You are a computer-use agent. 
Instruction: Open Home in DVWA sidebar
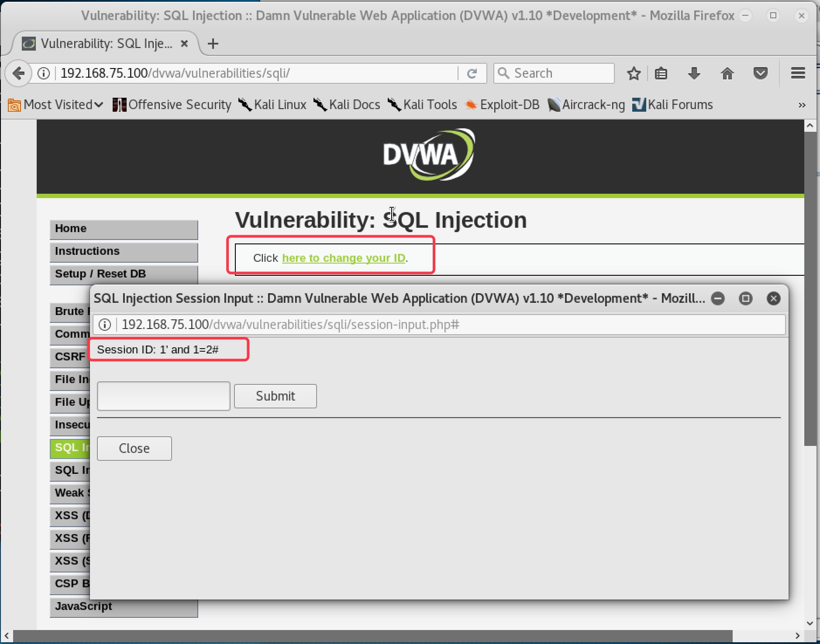click(x=124, y=229)
